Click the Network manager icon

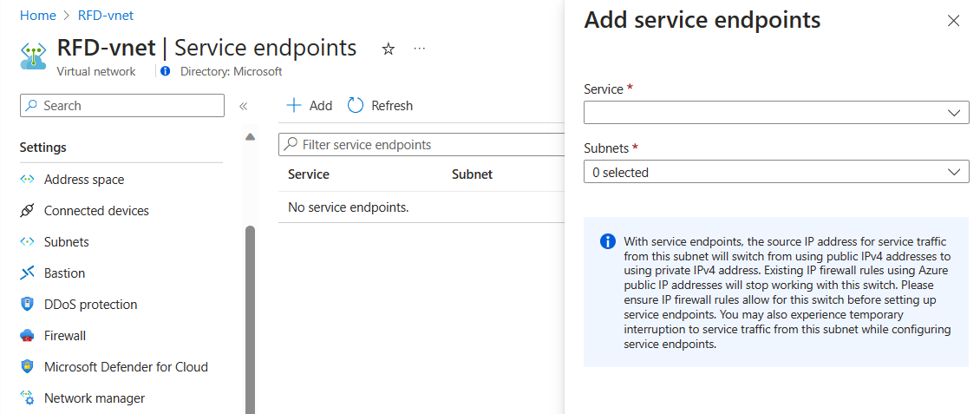tap(26, 398)
